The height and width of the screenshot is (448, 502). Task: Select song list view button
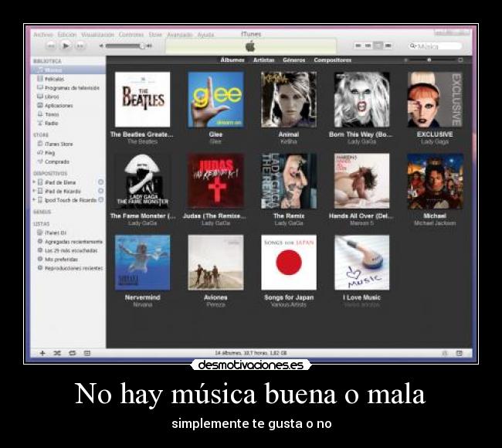[358, 46]
